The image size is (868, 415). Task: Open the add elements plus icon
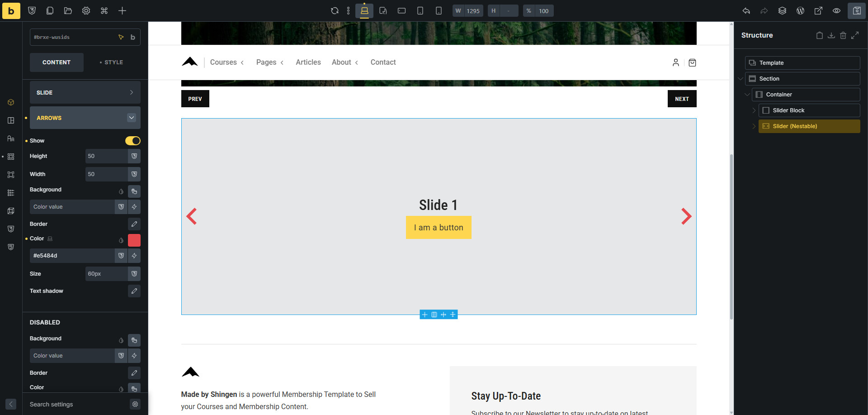pyautogui.click(x=122, y=11)
